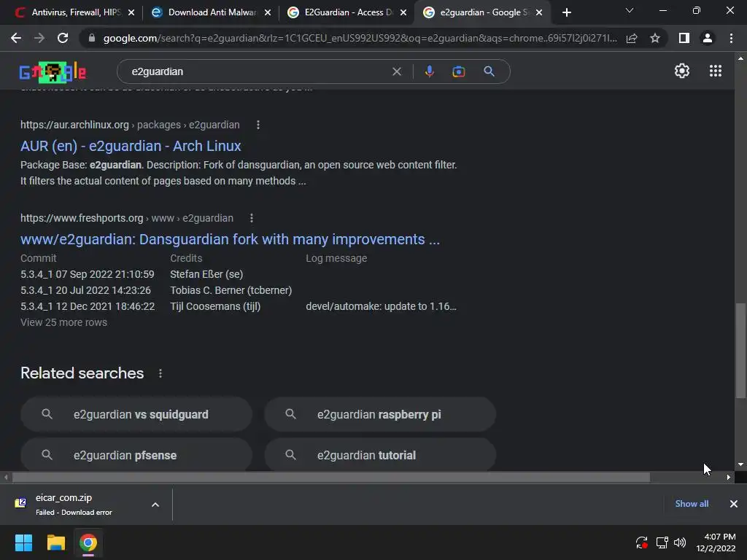Click the forward navigation arrow
747x560 pixels.
coord(39,38)
